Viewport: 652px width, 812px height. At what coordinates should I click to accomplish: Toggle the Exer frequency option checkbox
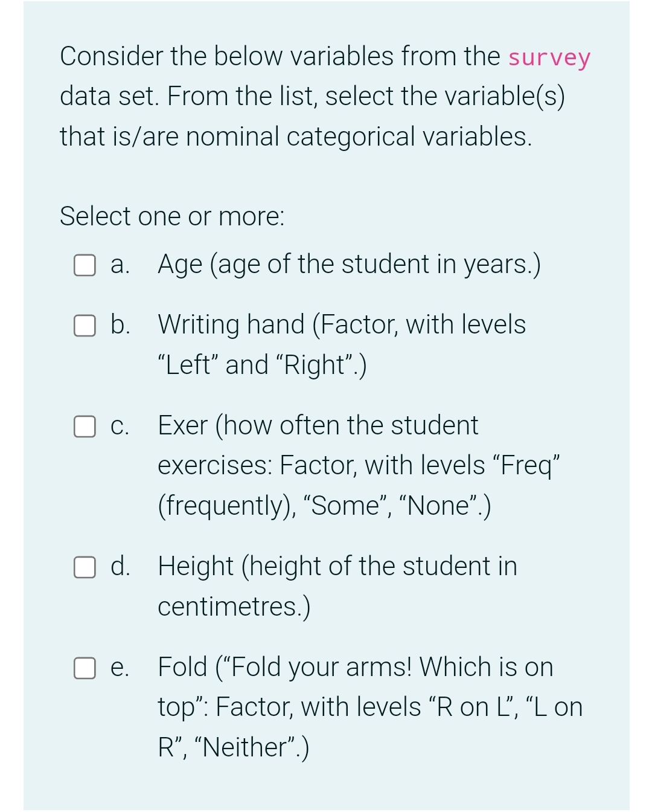[85, 427]
